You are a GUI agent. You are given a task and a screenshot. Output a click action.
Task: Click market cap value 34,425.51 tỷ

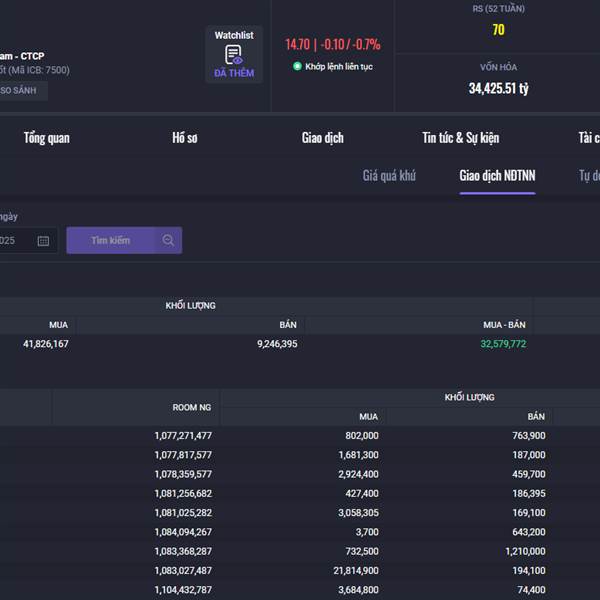499,88
